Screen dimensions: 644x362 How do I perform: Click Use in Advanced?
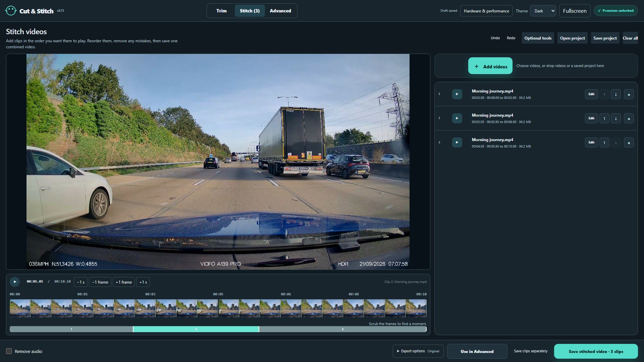tap(477, 351)
